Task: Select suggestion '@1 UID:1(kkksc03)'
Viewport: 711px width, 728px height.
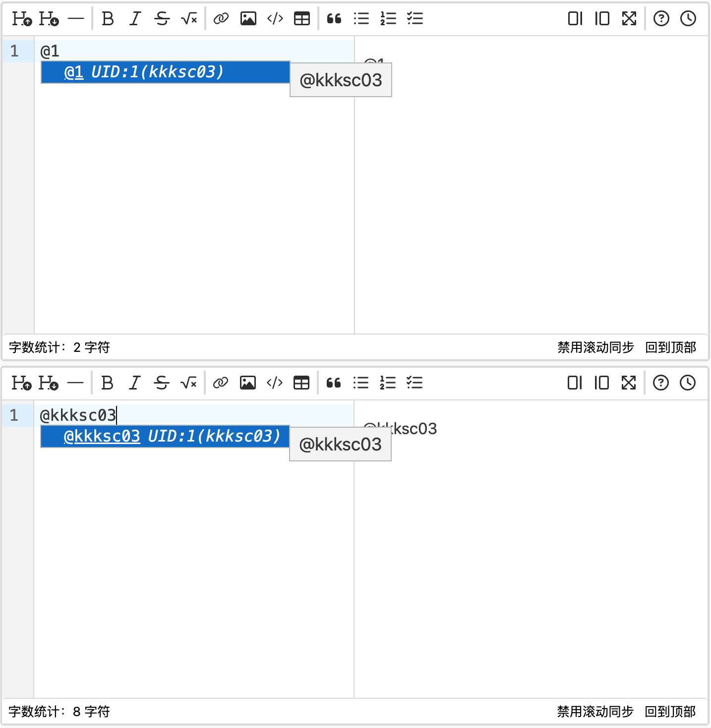Action: [166, 72]
